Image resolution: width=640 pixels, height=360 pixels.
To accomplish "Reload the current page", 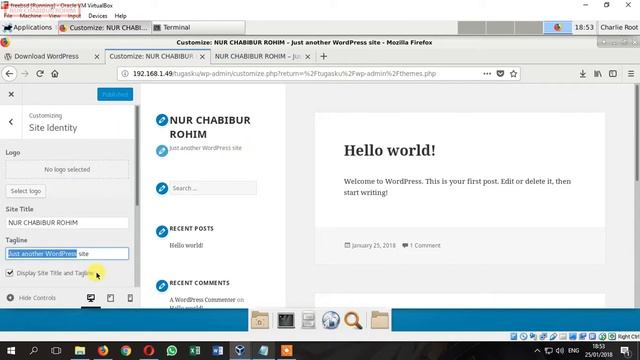I will pos(40,74).
